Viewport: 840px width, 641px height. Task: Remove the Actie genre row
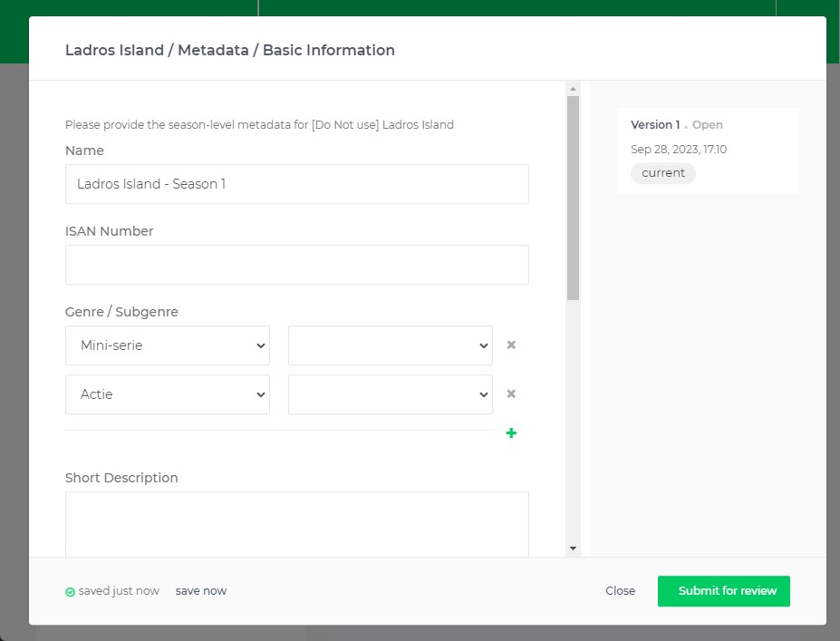[511, 393]
